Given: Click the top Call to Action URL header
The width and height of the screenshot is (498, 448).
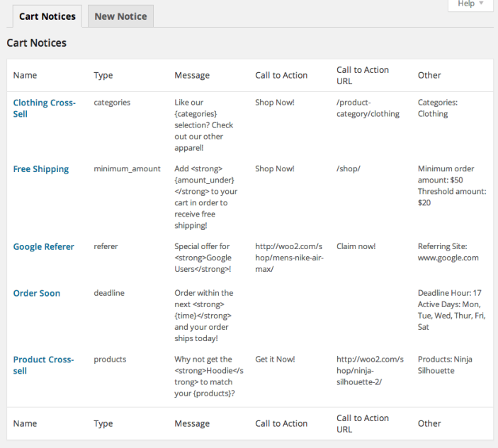Looking at the screenshot, I should (x=363, y=75).
